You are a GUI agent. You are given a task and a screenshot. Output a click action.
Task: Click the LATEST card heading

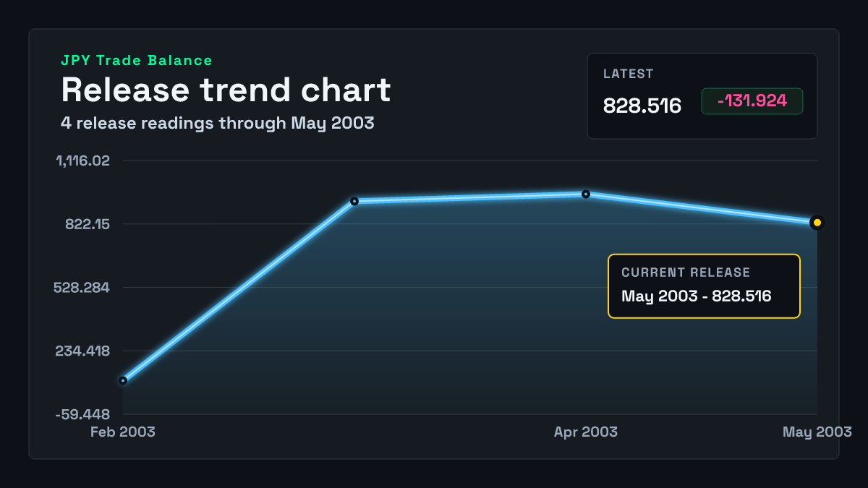tap(629, 74)
